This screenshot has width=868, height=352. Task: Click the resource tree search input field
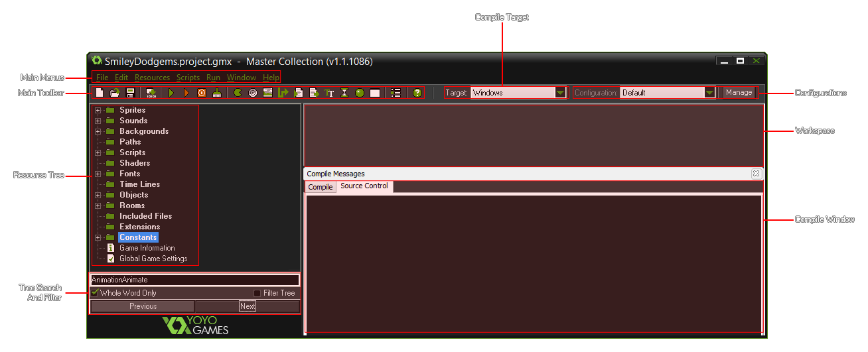194,280
